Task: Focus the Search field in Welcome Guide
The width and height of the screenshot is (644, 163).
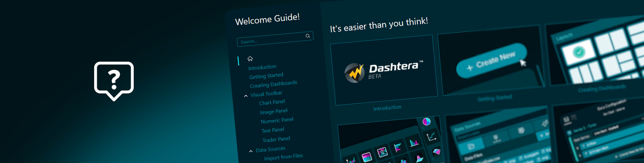Action: click(x=275, y=39)
